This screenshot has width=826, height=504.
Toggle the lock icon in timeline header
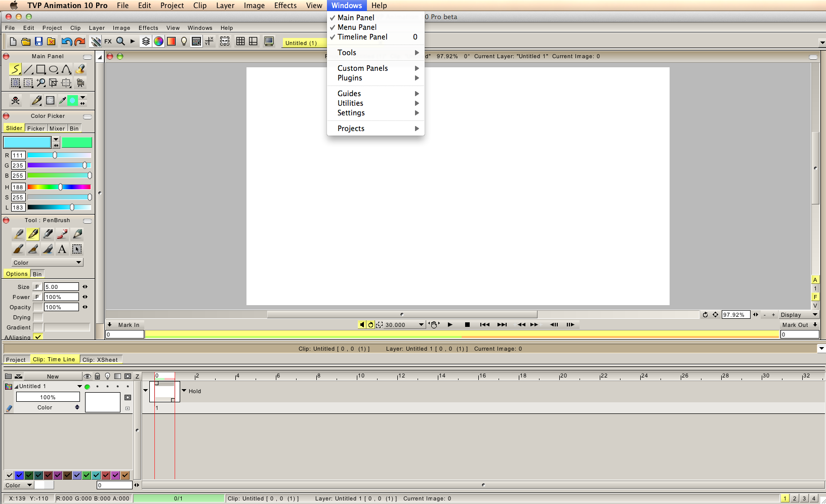coord(97,376)
